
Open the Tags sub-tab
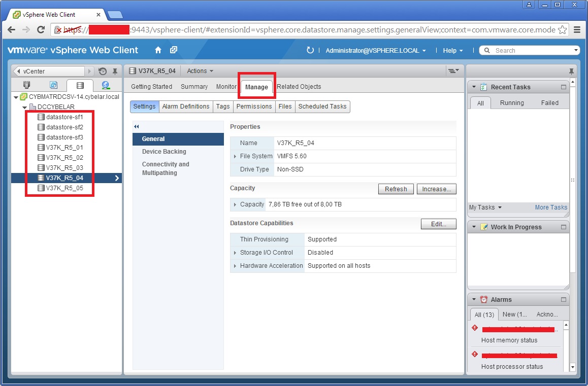click(223, 107)
